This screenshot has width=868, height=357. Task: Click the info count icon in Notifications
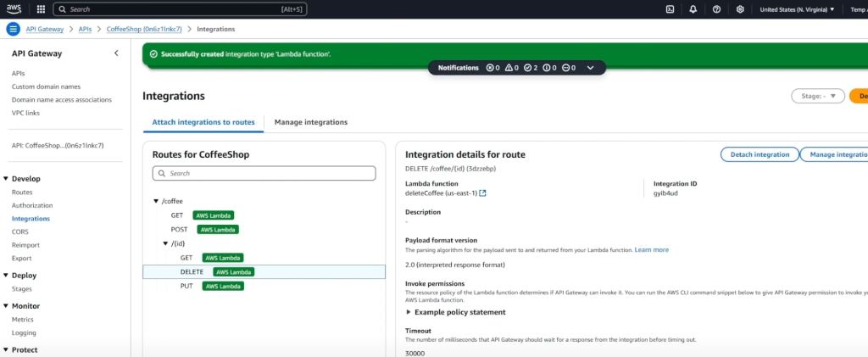(x=547, y=68)
